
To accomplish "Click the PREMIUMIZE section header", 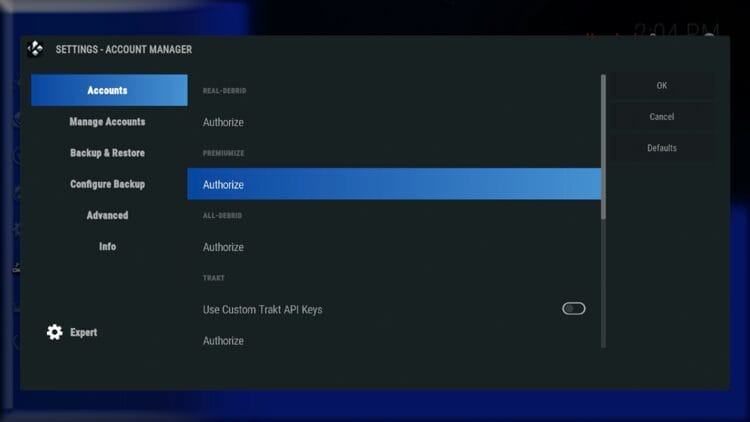I will [223, 153].
